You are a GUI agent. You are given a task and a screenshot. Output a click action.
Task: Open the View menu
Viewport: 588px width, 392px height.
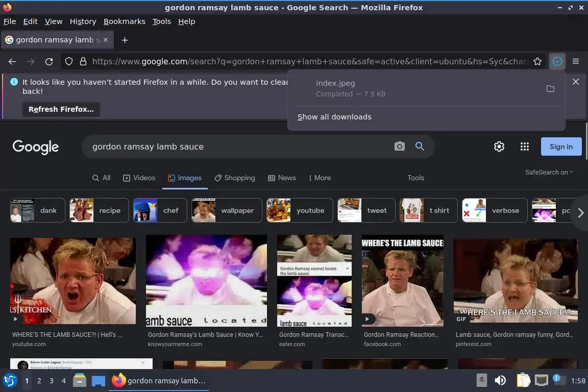click(54, 21)
